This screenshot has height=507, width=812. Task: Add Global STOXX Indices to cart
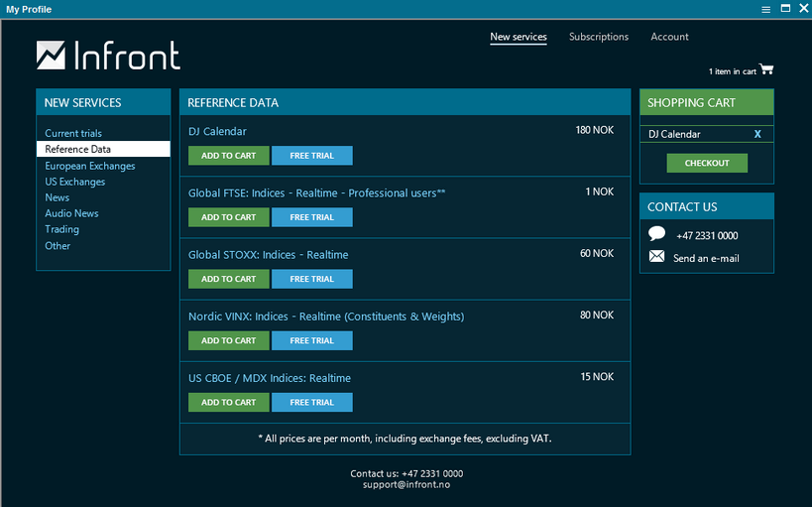pyautogui.click(x=228, y=279)
